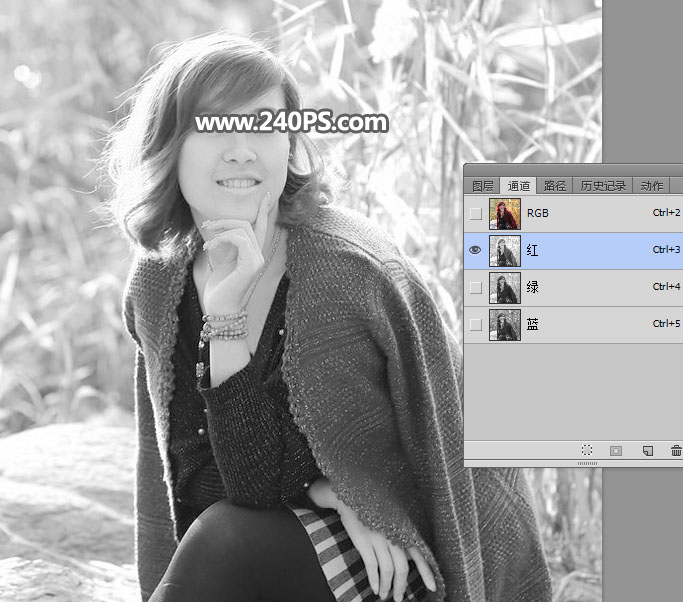Switch to the 图层 tab
The width and height of the screenshot is (683, 602).
tap(482, 186)
